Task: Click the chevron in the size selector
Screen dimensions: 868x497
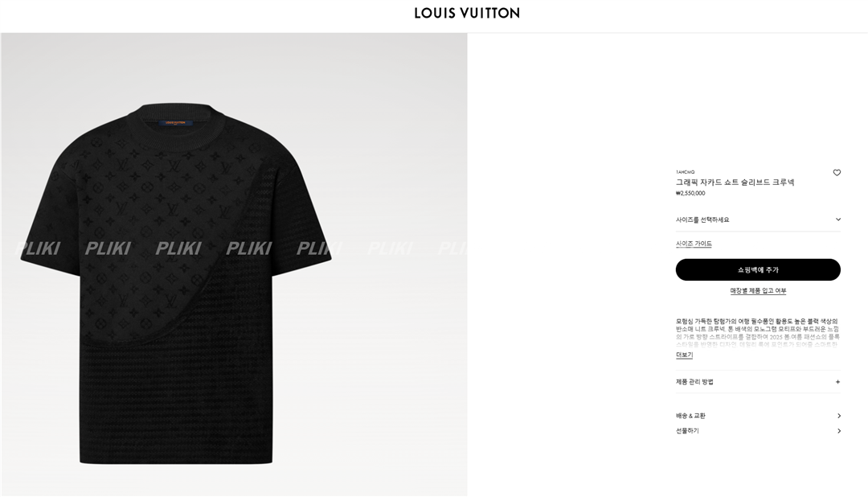Action: tap(837, 220)
